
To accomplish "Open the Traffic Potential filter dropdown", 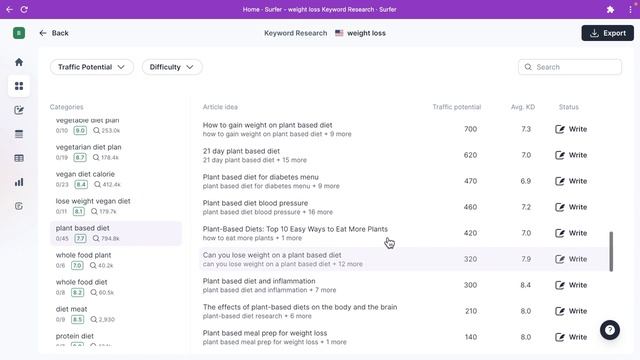I will (x=91, y=67).
